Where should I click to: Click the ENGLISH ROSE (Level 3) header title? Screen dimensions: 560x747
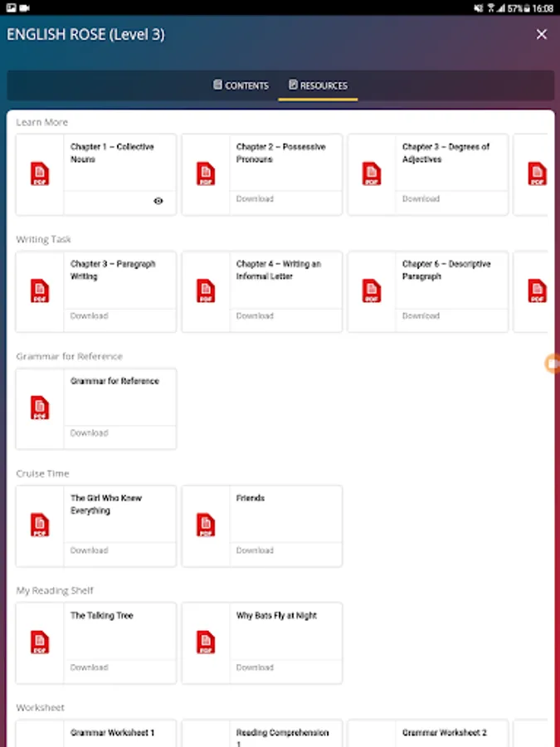click(85, 34)
